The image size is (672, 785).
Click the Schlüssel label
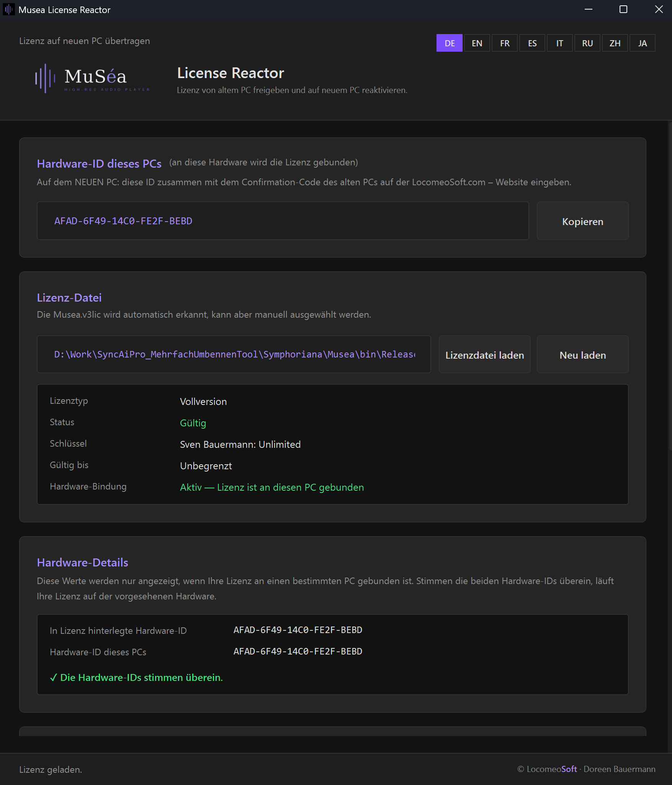(68, 444)
